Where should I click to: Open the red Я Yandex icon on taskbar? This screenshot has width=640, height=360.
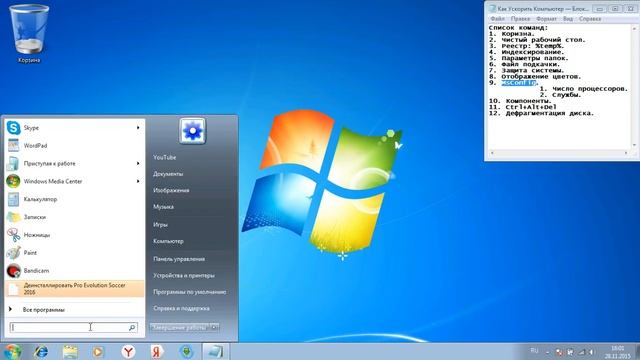pos(157,351)
